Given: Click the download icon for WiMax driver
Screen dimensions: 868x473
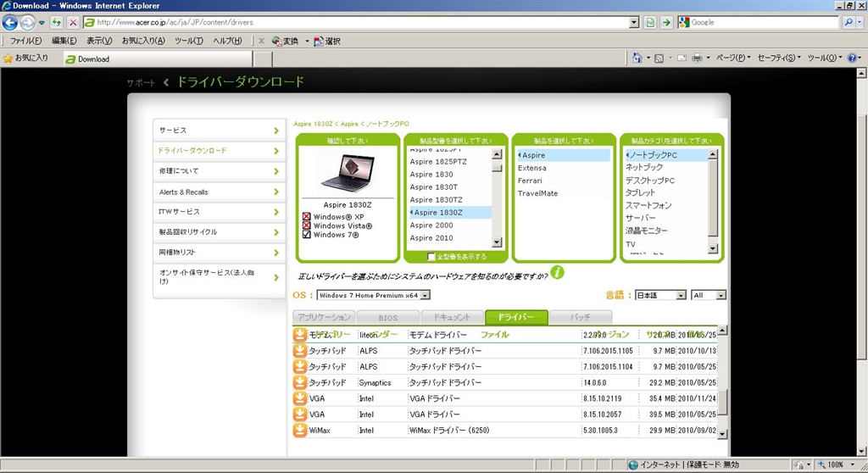Looking at the screenshot, I should [299, 430].
